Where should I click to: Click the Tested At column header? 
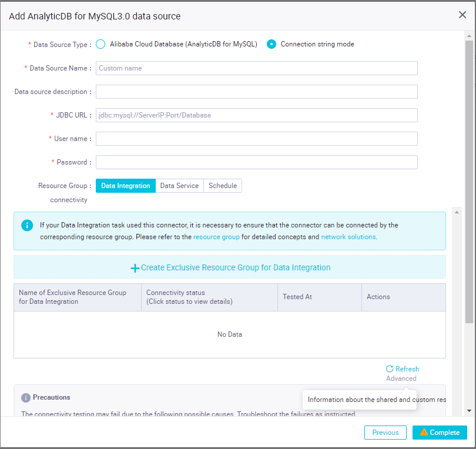[320, 297]
